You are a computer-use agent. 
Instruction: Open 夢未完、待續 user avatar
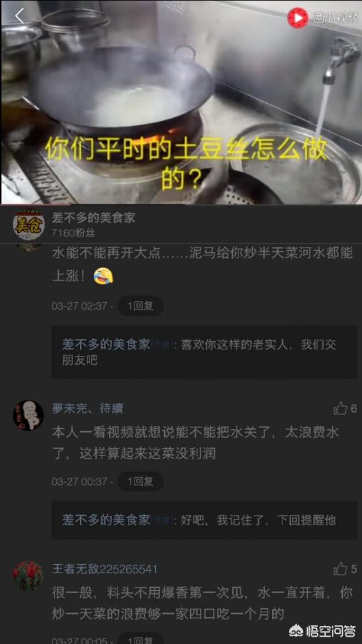pyautogui.click(x=28, y=416)
